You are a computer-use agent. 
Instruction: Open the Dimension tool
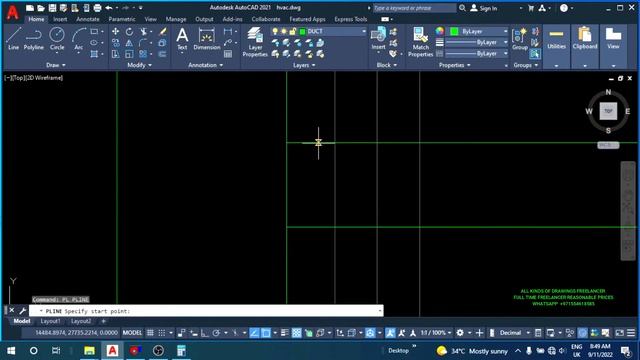pyautogui.click(x=207, y=39)
